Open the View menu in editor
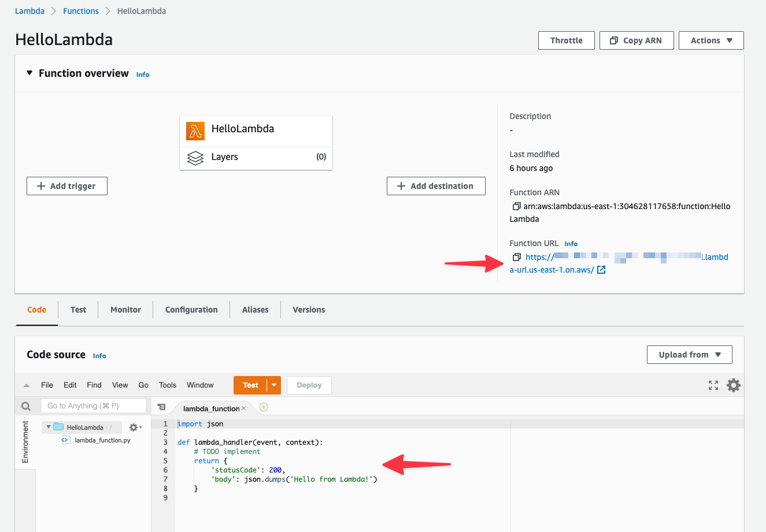The height and width of the screenshot is (532, 766). tap(120, 385)
